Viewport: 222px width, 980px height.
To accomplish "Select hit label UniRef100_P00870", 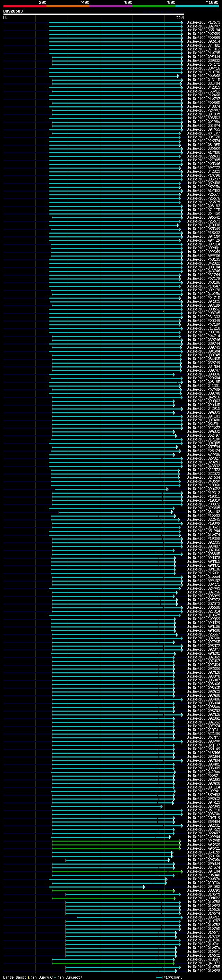I will click(203, 879).
